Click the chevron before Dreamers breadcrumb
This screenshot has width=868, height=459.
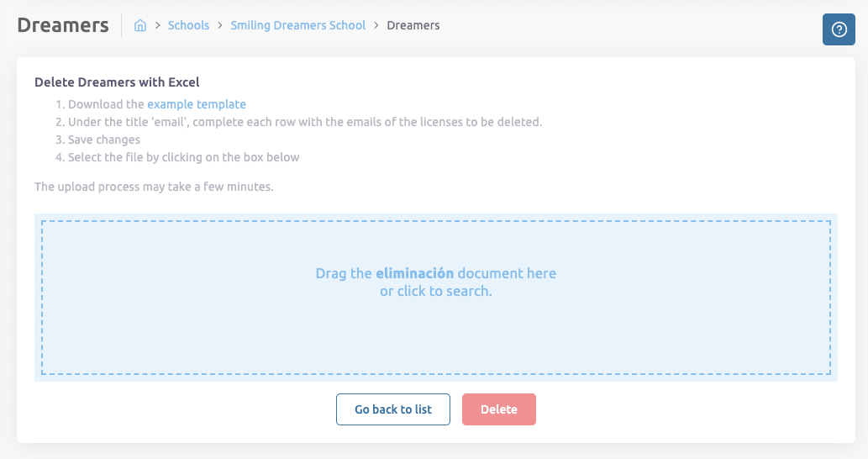point(376,26)
